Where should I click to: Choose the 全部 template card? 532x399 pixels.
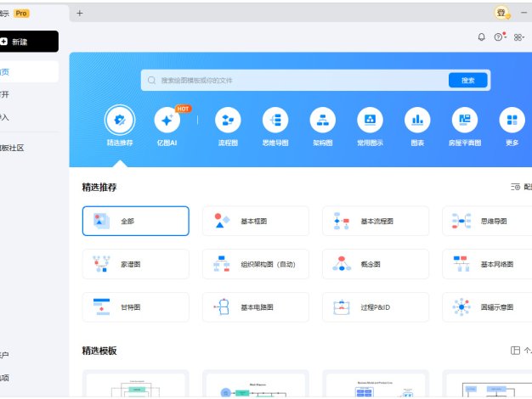(136, 221)
